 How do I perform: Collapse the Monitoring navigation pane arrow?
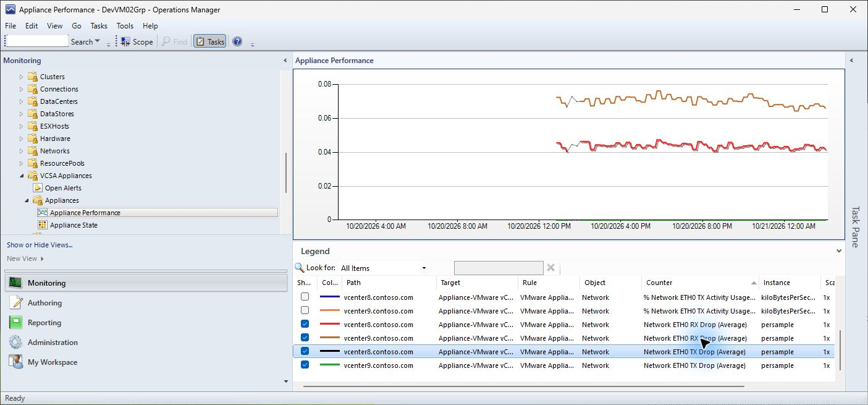(285, 61)
